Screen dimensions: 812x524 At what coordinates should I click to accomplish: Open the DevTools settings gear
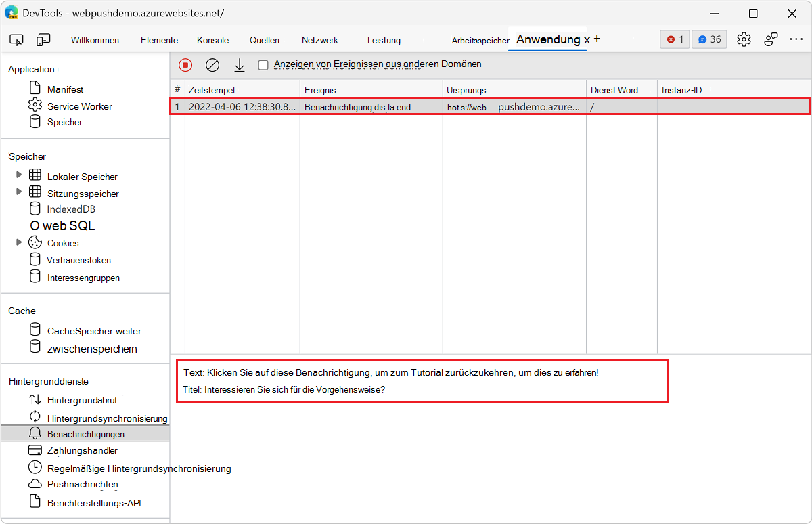point(744,39)
